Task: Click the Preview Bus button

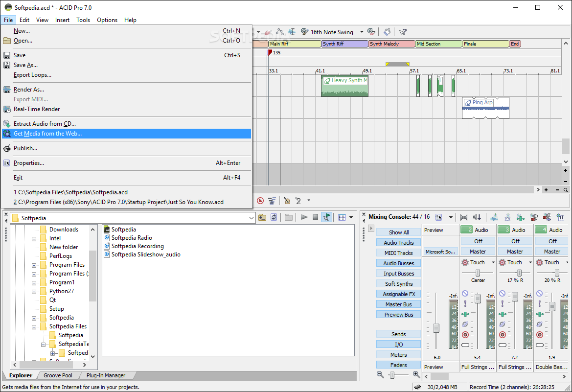Action: coord(399,315)
